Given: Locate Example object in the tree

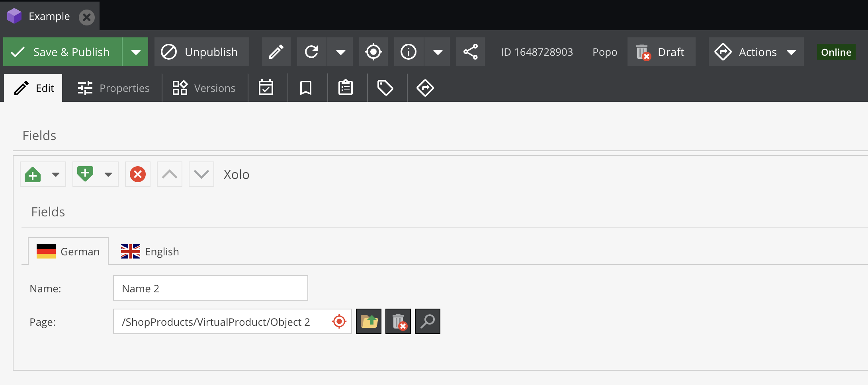Looking at the screenshot, I should 373,52.
